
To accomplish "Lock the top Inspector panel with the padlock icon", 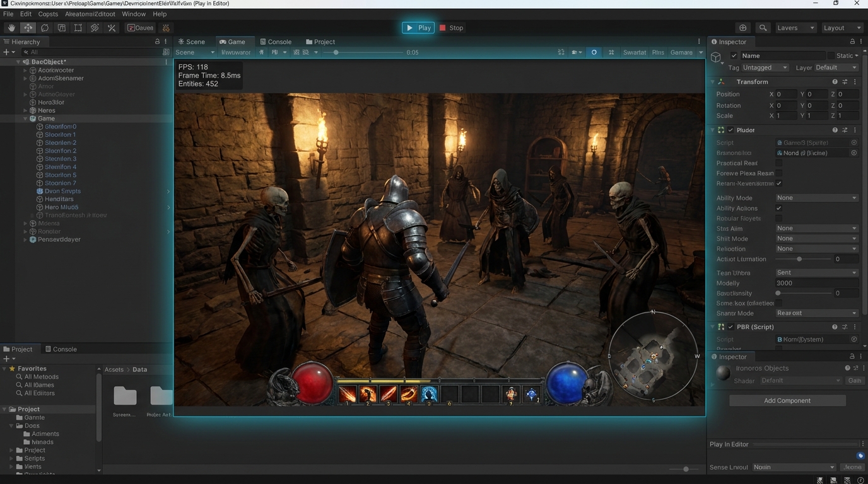I will click(852, 42).
